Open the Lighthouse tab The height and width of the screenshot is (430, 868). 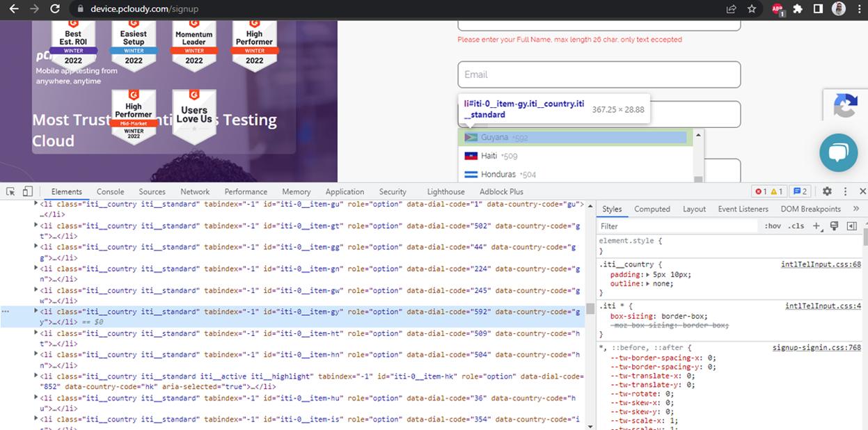click(445, 191)
